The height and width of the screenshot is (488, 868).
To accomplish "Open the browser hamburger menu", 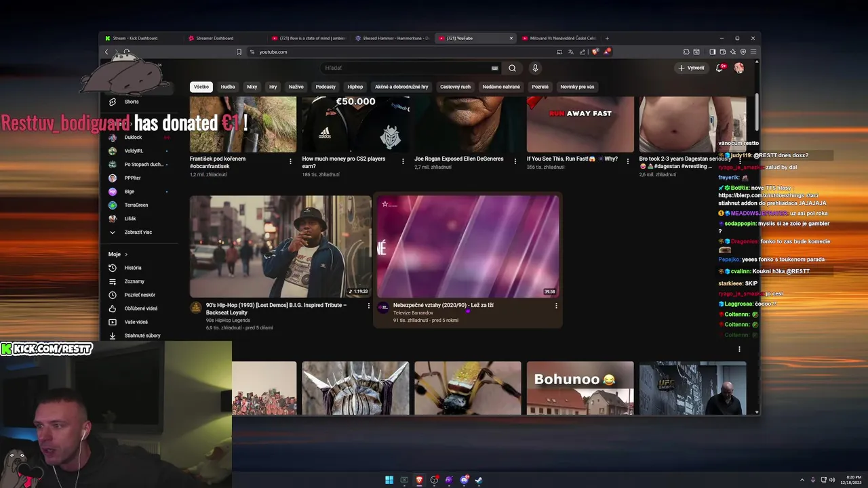I will click(753, 52).
